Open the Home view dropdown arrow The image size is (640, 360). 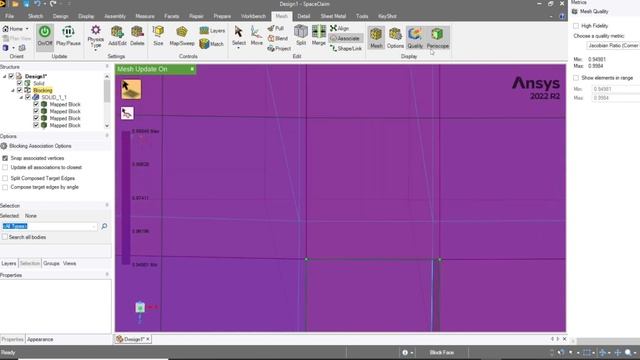click(x=27, y=29)
